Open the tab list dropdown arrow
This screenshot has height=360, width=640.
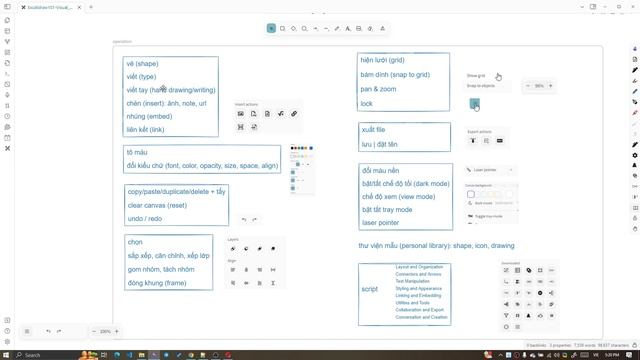pos(582,7)
